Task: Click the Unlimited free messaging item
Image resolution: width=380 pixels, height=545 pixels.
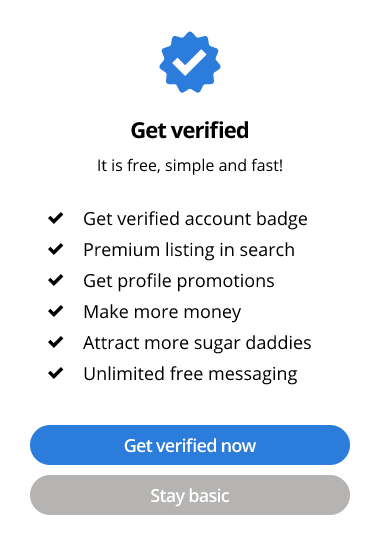Action: pyautogui.click(x=190, y=374)
